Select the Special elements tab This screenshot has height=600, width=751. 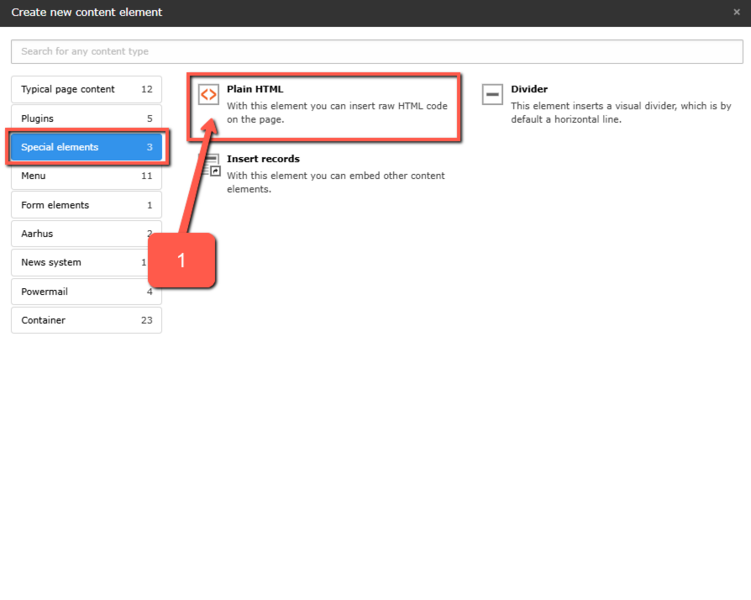coord(86,147)
